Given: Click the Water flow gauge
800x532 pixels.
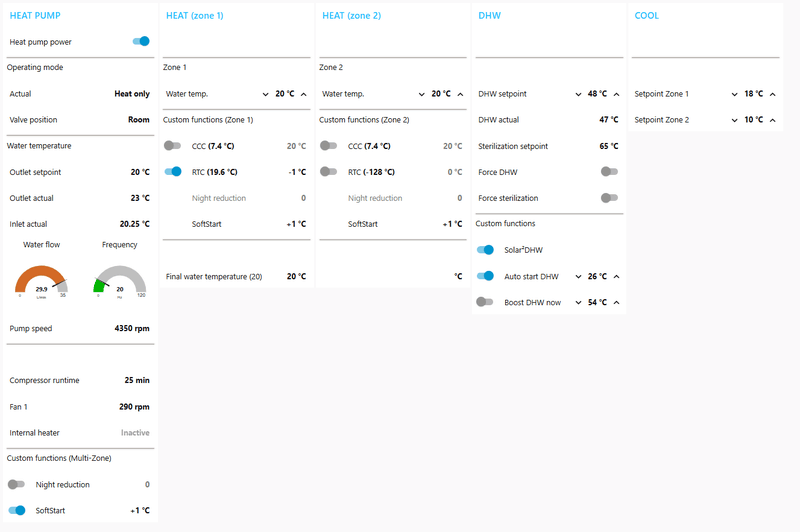Looking at the screenshot, I should (x=41, y=282).
